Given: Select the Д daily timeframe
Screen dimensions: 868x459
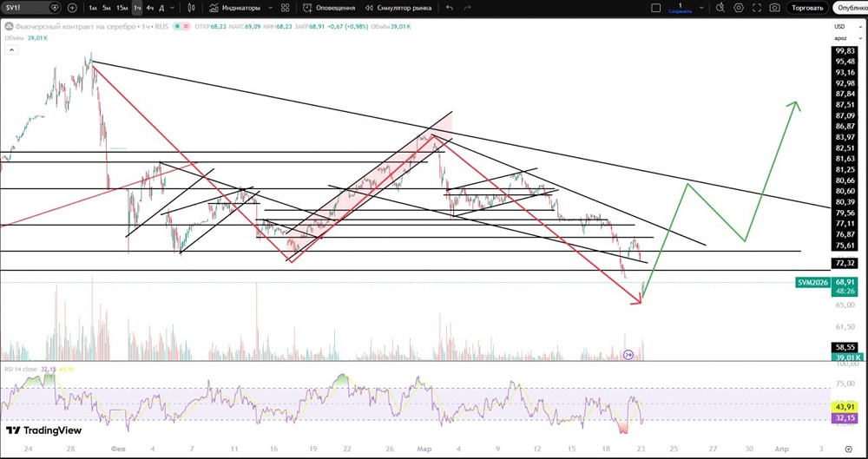Looking at the screenshot, I should (161, 8).
